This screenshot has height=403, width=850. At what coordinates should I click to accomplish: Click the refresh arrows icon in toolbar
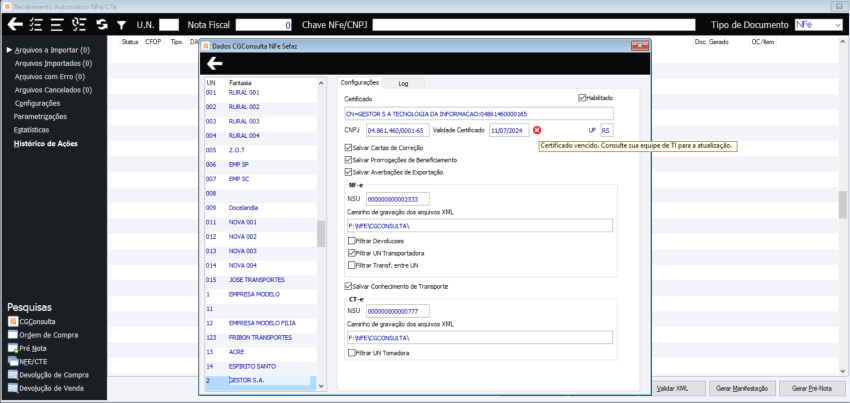(x=102, y=24)
